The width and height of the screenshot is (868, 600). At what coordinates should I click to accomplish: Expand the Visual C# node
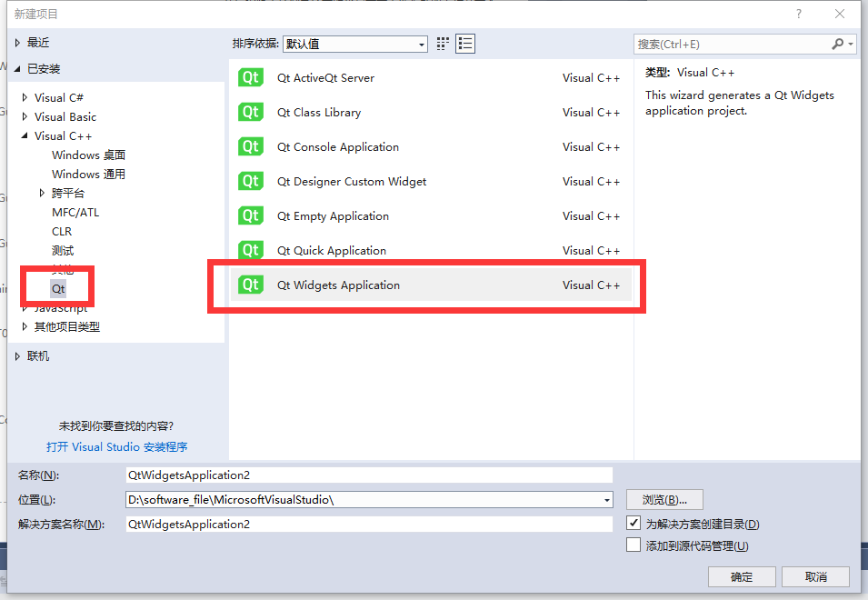25,97
